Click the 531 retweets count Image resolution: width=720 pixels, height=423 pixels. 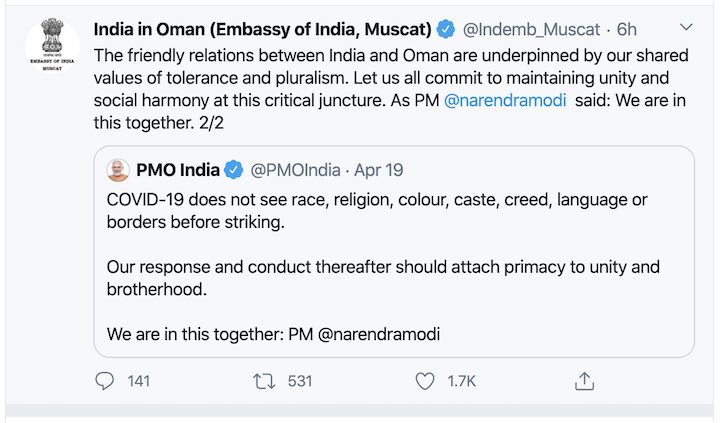click(300, 381)
